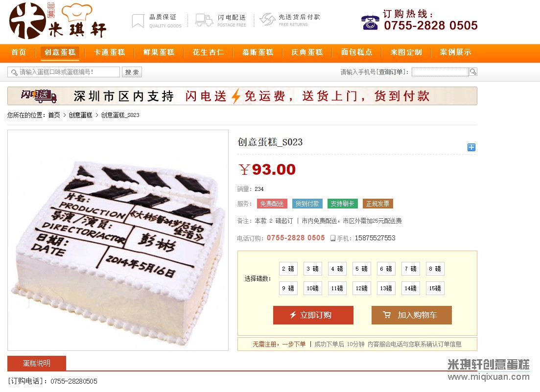Click the free returns arrows icon
The image size is (540, 392).
click(267, 20)
